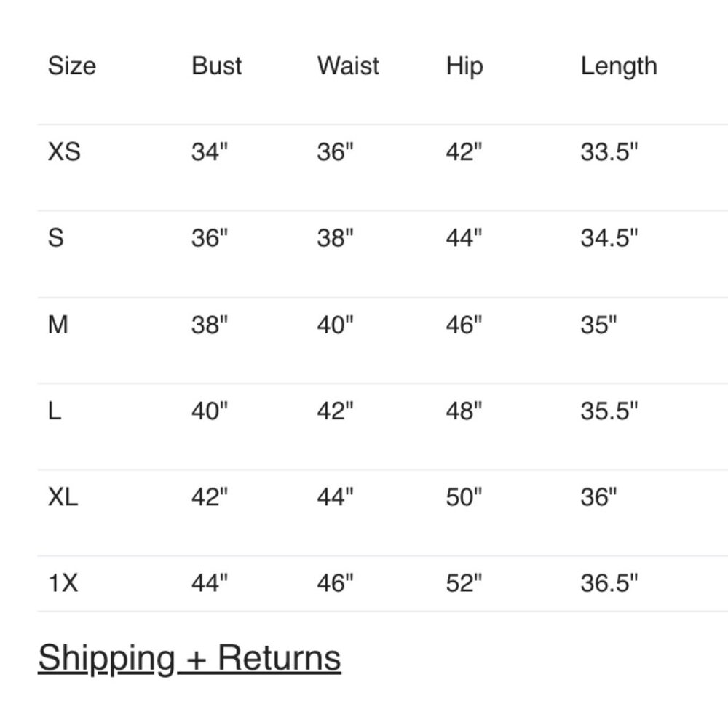Select the M size row label
The height and width of the screenshot is (728, 728).
[58, 325]
